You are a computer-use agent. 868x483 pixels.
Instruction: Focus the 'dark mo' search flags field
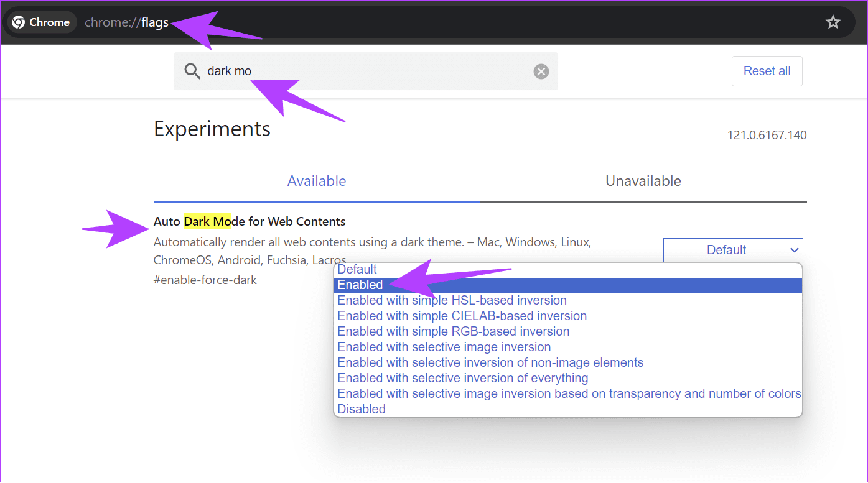click(366, 71)
